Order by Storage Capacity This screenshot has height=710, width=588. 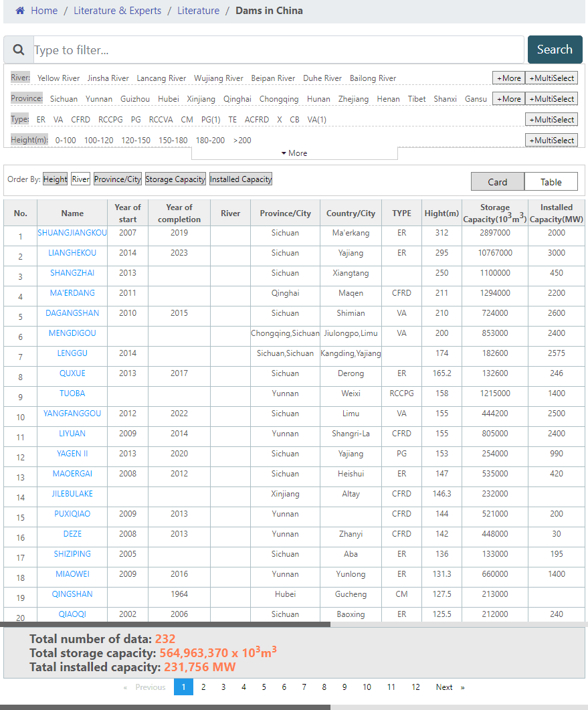point(175,179)
